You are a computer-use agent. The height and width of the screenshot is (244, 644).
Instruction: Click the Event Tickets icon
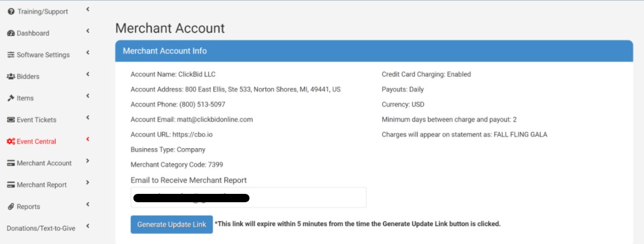pos(11,120)
